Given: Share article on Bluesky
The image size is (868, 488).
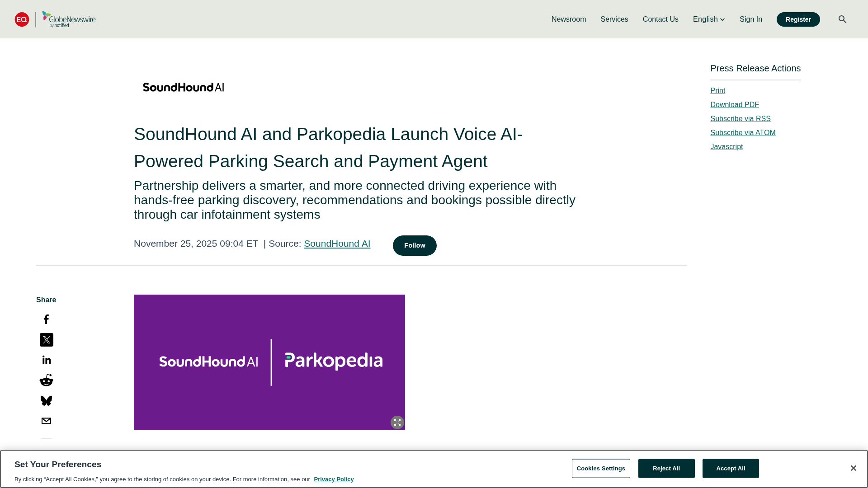Looking at the screenshot, I should tap(46, 400).
